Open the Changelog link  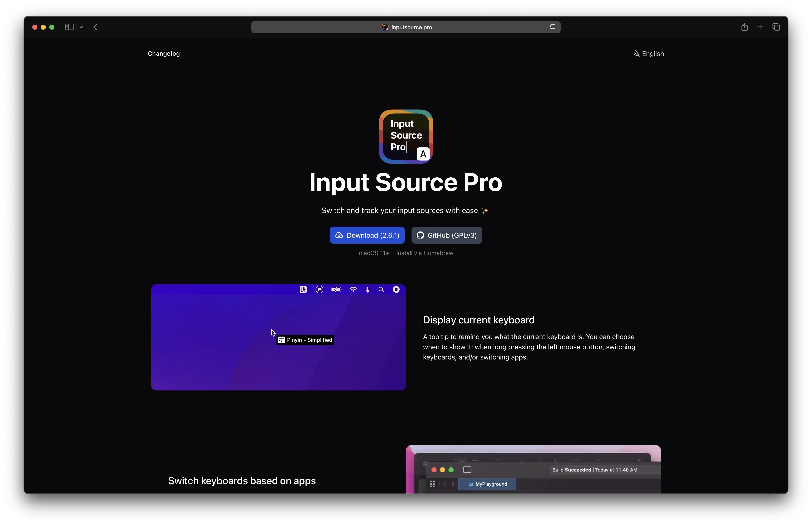coord(164,53)
